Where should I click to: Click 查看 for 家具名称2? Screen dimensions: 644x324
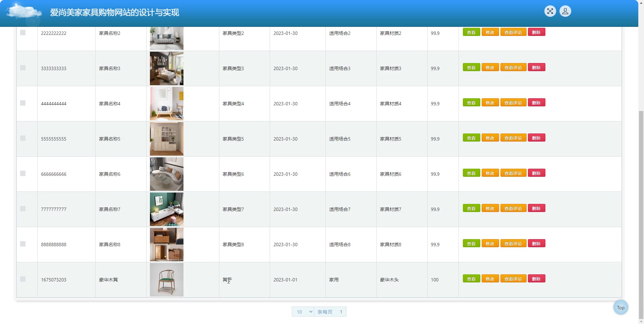click(471, 32)
